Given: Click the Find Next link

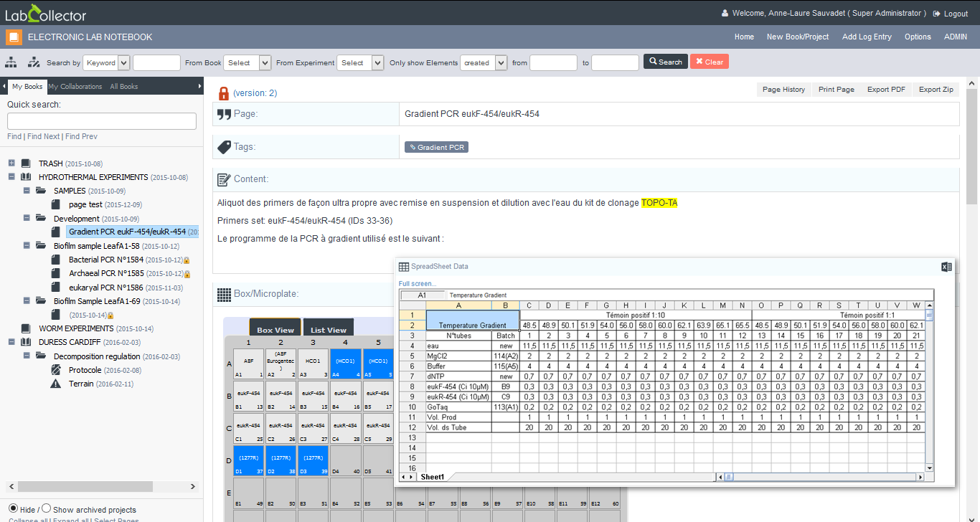Looking at the screenshot, I should click(x=44, y=136).
